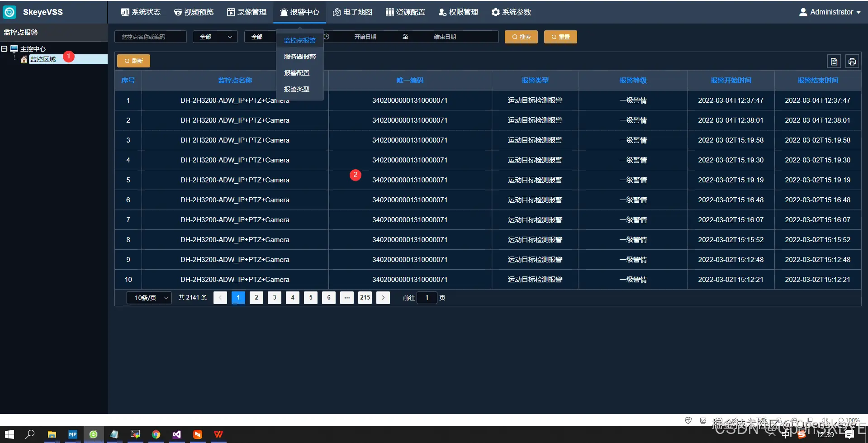Select 服务器报警 from the dropdown menu

[x=300, y=57]
